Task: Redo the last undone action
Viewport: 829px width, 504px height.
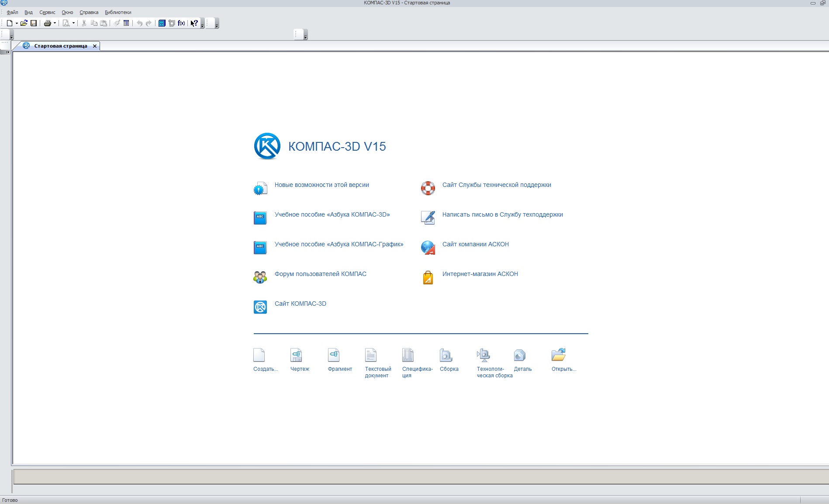Action: pos(149,23)
